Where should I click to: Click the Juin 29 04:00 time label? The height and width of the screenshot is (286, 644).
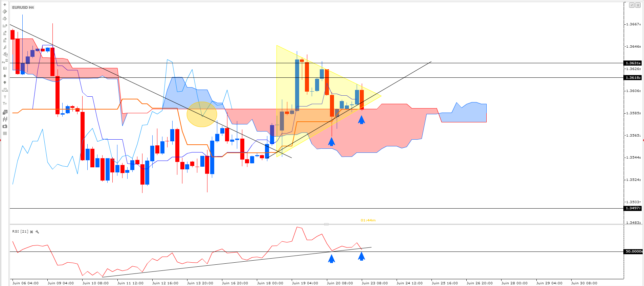[549, 283]
